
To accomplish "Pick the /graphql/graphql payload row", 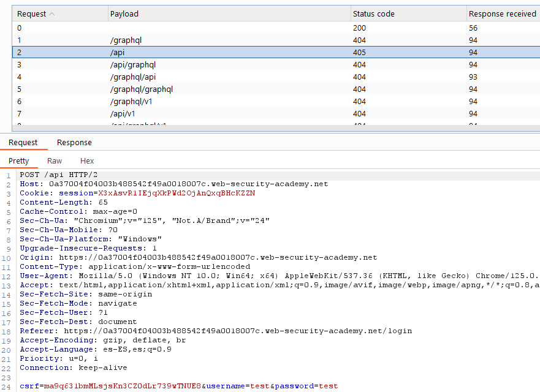I will pos(276,89).
